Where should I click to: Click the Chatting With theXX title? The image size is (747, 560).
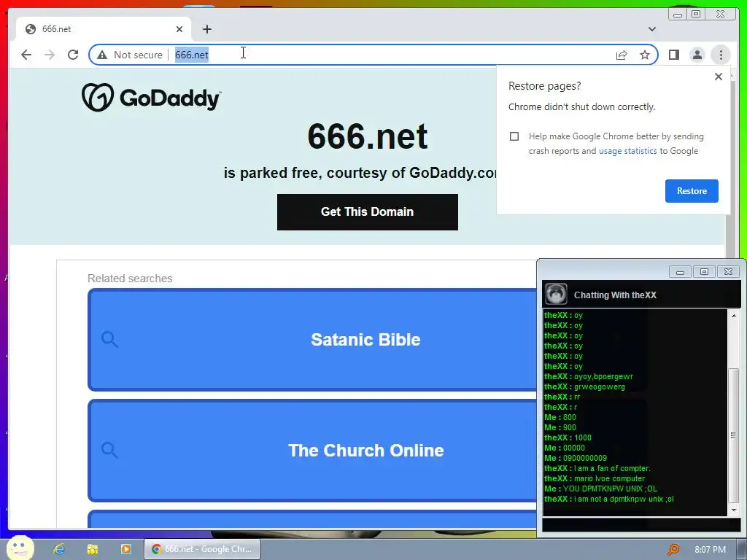click(x=615, y=295)
